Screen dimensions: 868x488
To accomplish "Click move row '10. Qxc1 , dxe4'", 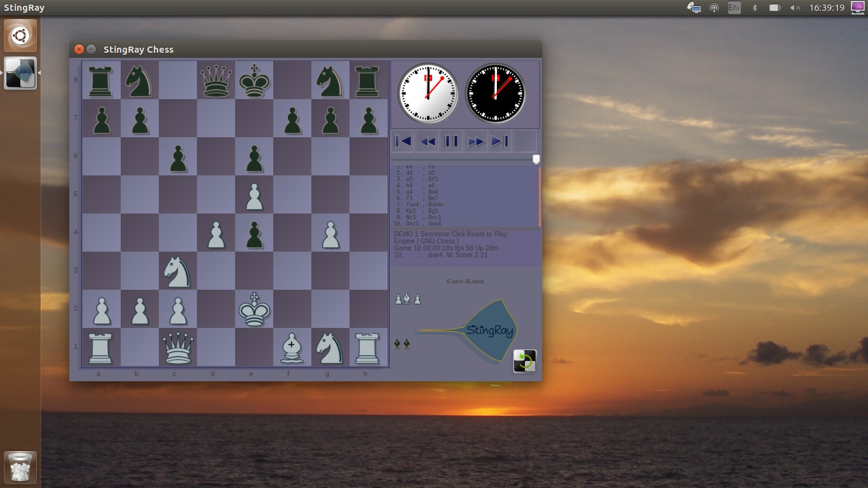I will coord(417,224).
